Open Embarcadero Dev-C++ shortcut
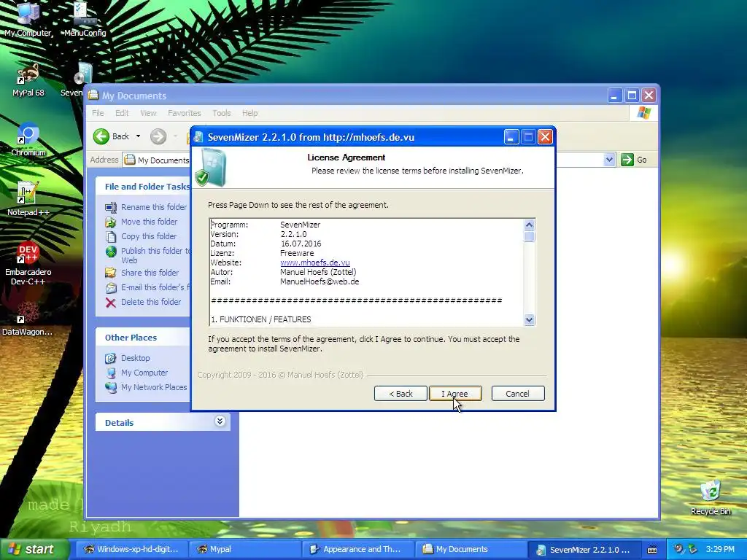The image size is (747, 560). [28, 263]
